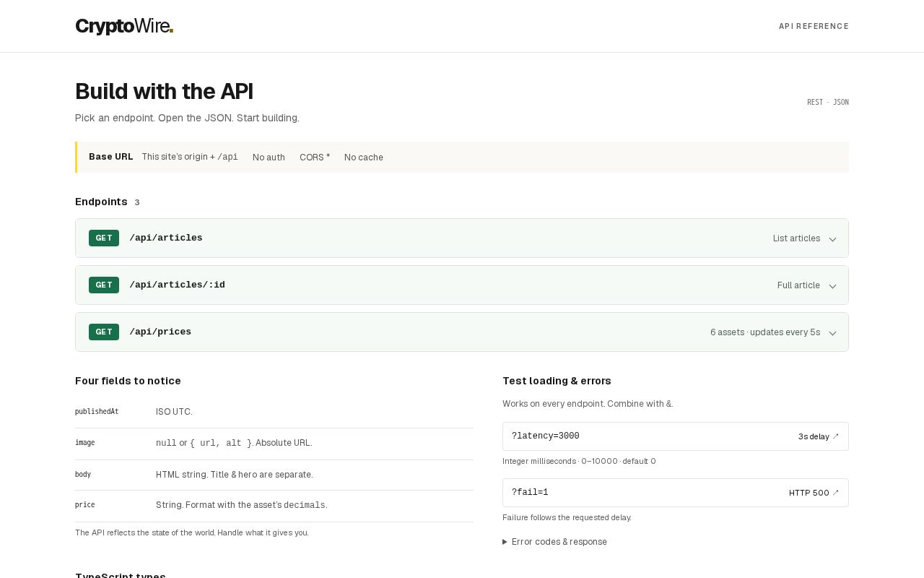Click the HTTP 500 external arrow icon
The image size is (924, 578).
tap(836, 493)
